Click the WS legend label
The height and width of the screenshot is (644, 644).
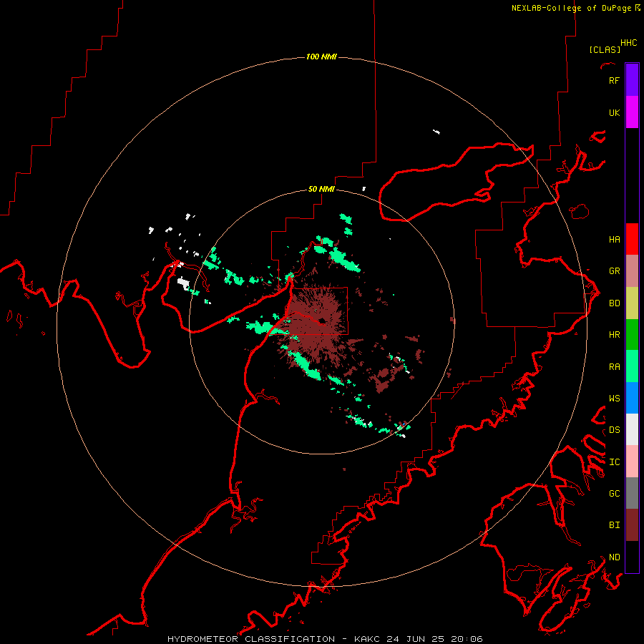click(x=614, y=399)
